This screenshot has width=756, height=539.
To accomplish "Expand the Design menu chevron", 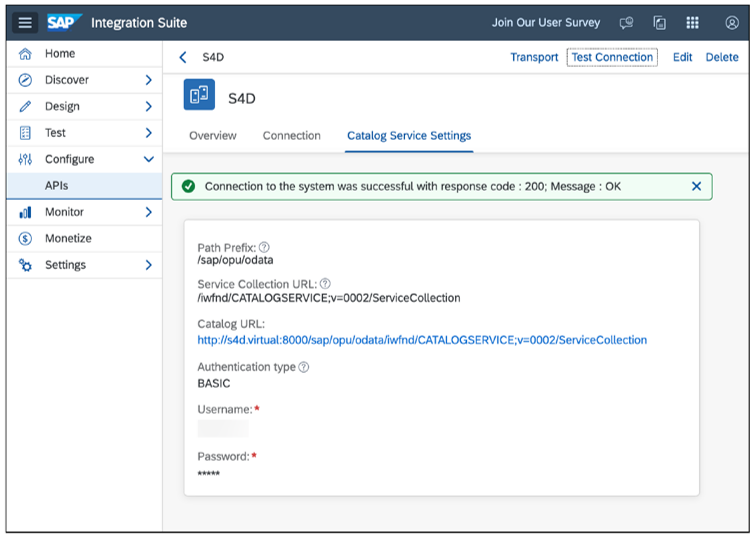I will pos(148,106).
